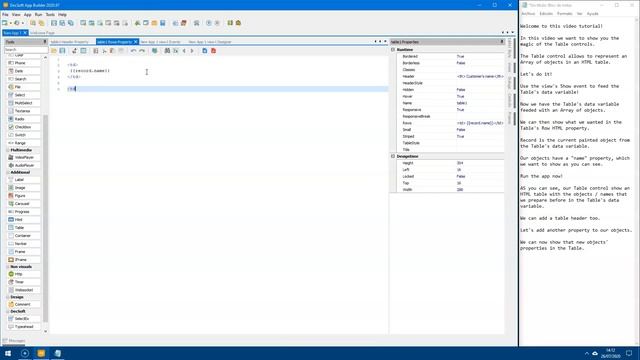640x360 pixels.
Task: Select the Http non-visual tool
Action: [24, 274]
